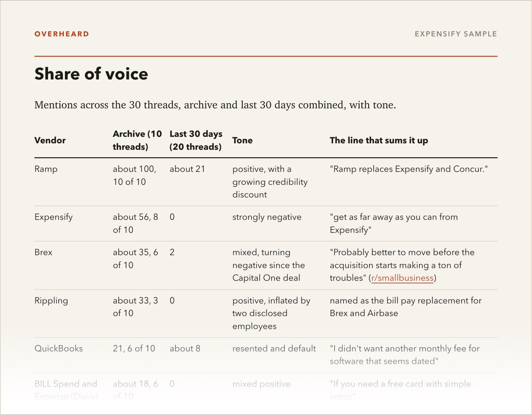Select the QuickBooks vendor cell
The width and height of the screenshot is (532, 415).
(59, 349)
